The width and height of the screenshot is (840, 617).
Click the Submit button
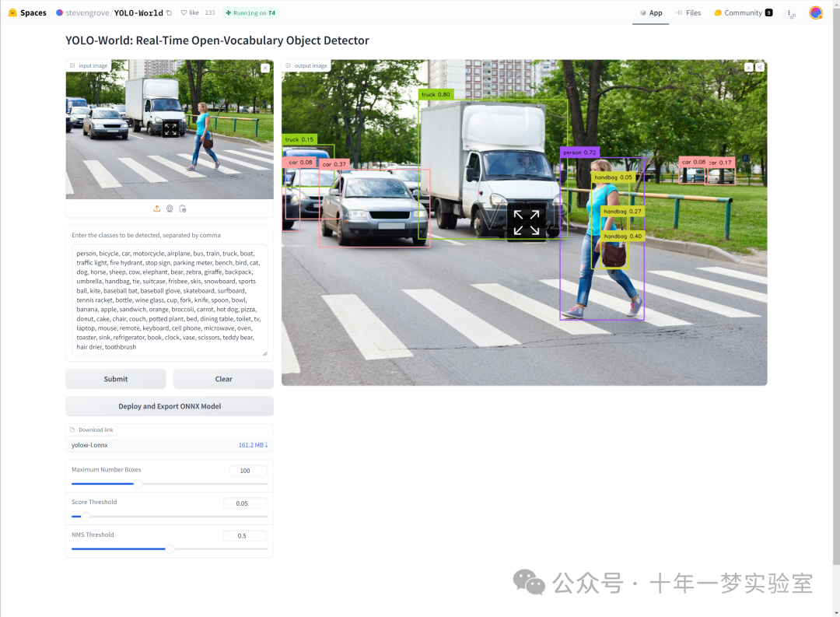(x=116, y=379)
